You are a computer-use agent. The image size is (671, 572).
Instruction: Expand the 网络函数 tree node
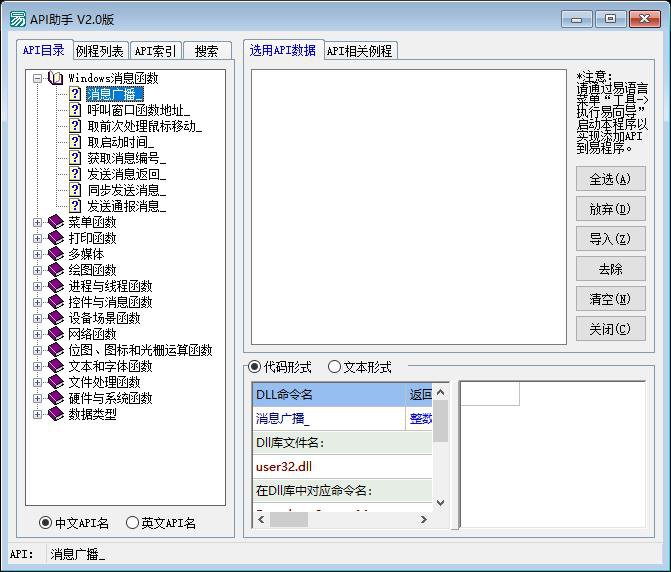pos(38,335)
